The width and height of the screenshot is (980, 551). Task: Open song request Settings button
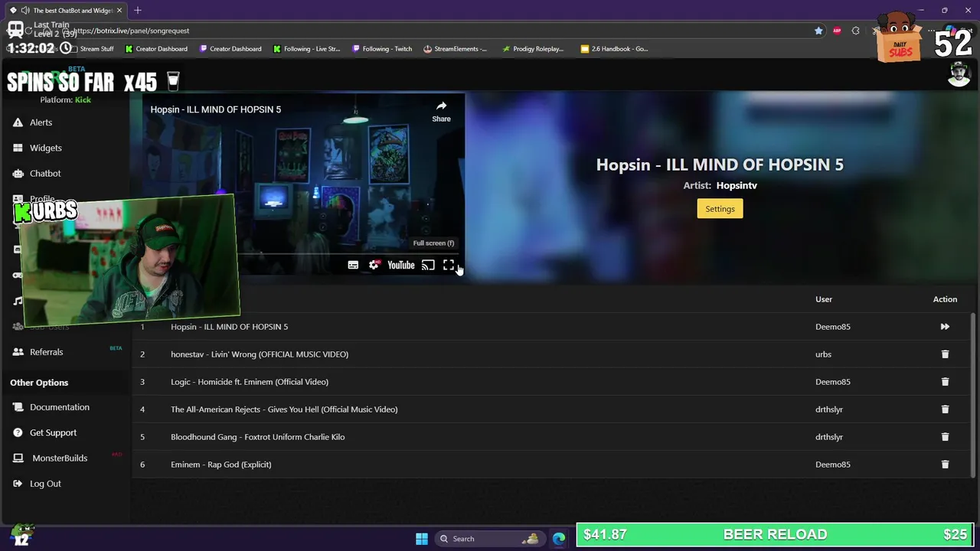[x=720, y=209]
